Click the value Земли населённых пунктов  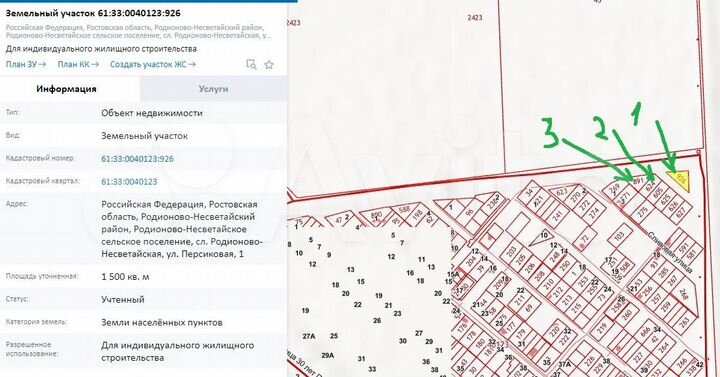click(162, 322)
